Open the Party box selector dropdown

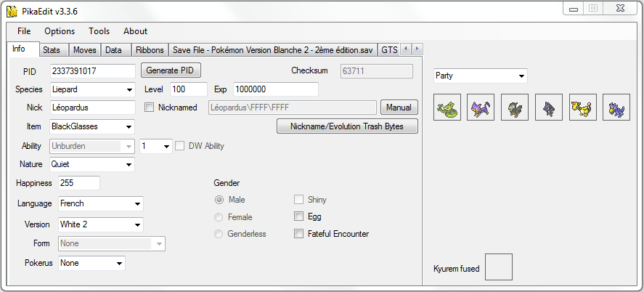(x=481, y=76)
